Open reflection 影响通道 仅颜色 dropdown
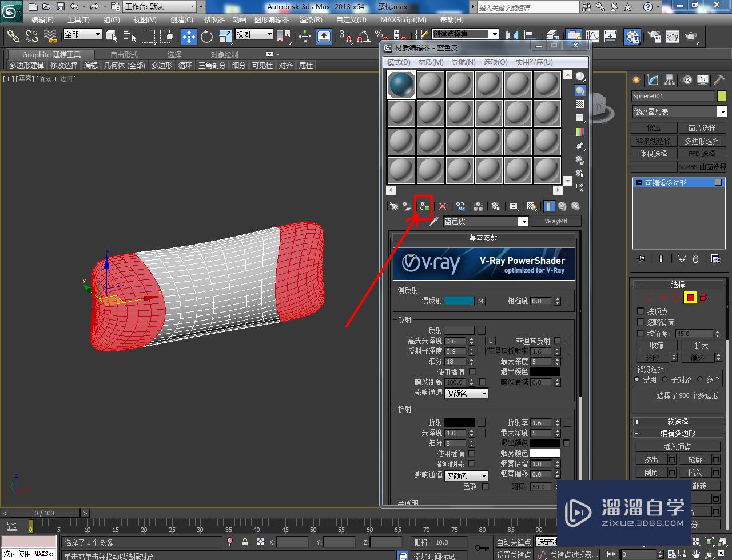Viewport: 732px width, 560px height. click(x=466, y=393)
